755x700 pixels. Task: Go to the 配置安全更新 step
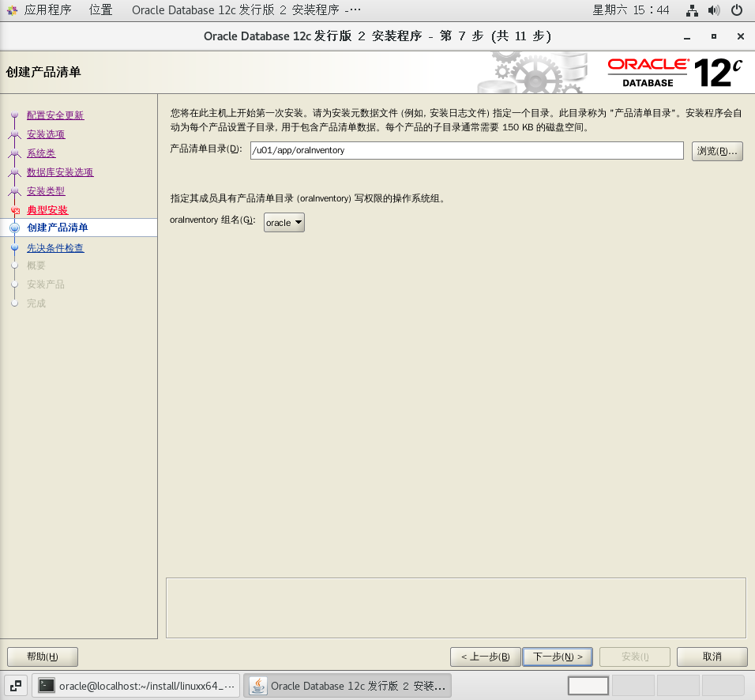pyautogui.click(x=55, y=115)
